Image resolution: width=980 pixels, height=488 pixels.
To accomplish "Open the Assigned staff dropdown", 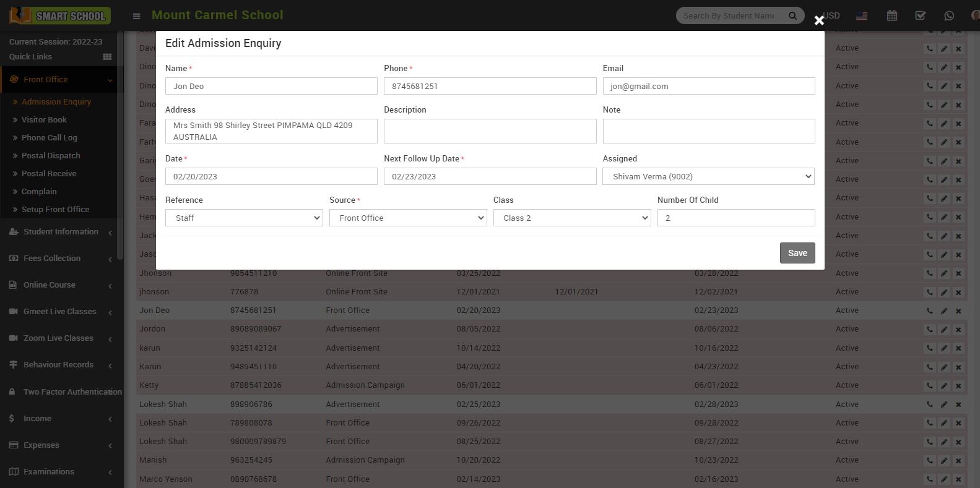I will click(708, 177).
